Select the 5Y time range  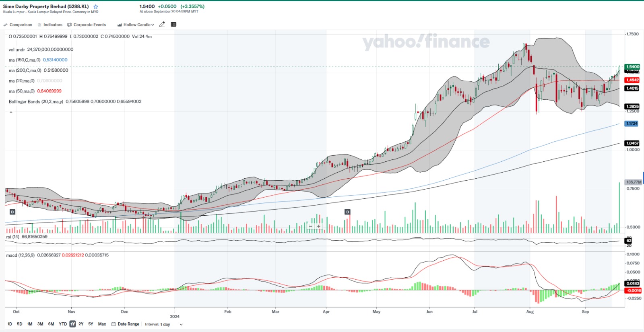[x=91, y=324]
